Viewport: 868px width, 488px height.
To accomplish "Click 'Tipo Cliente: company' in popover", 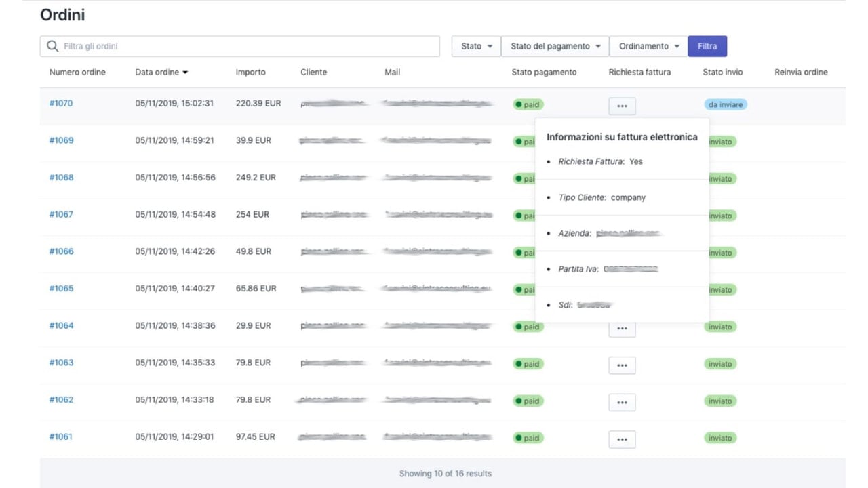I will tap(602, 197).
